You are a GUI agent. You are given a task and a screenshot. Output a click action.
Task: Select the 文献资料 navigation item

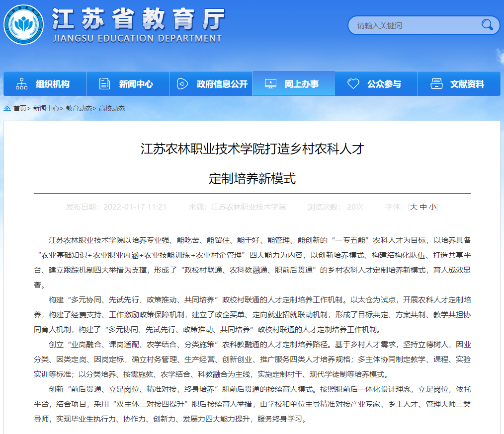467,84
